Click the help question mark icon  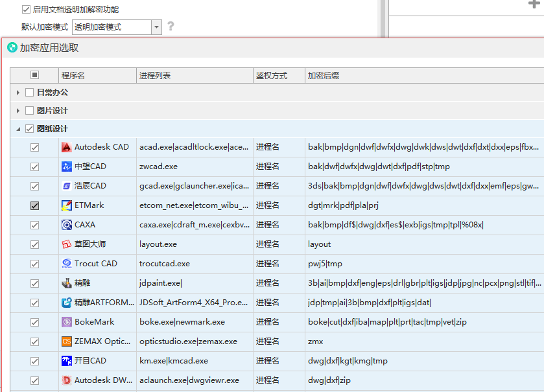tap(171, 26)
